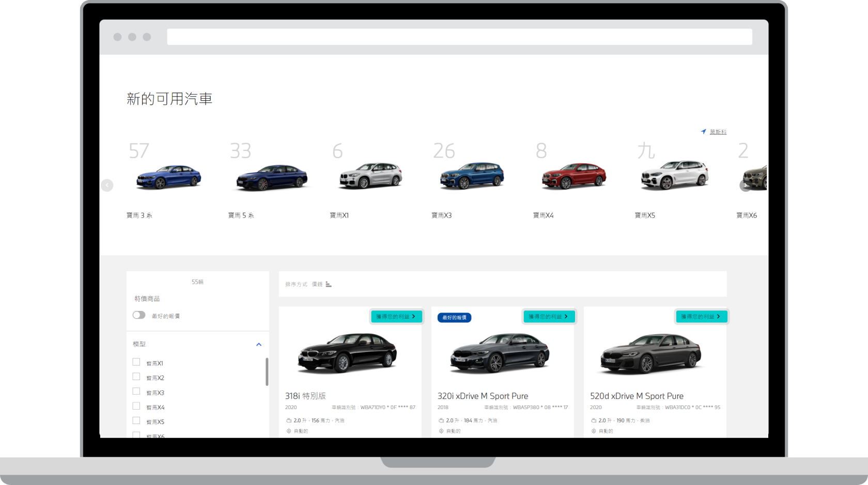Check the 寶馬X5 filter checkbox
Image resolution: width=868 pixels, height=485 pixels.
coord(136,420)
